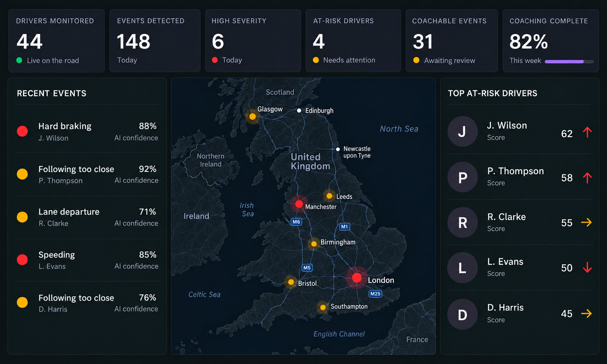The height and width of the screenshot is (364, 607).
Task: Click P. Thompson's name in at-risk list
Action: coord(516,171)
